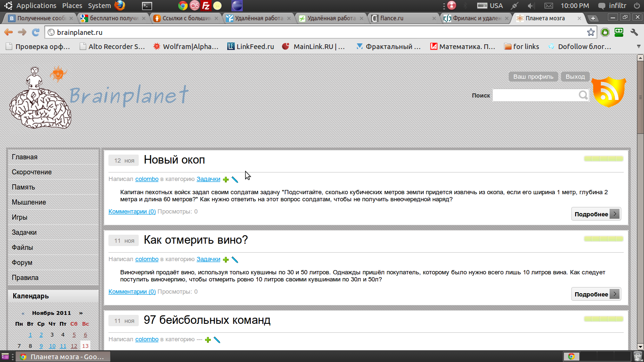Click the Chrome launcher in the top panel
This screenshot has width=644, height=362.
click(183, 6)
